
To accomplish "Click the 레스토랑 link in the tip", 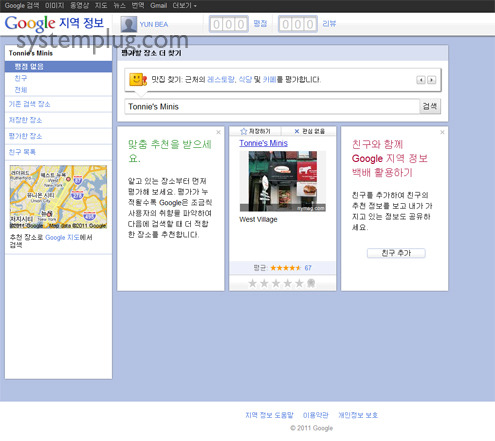I will click(220, 79).
